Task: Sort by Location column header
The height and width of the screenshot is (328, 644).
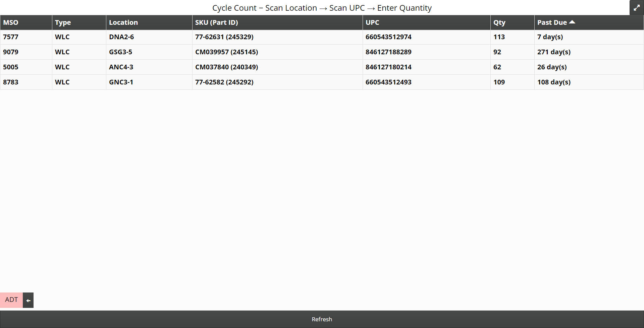Action: 149,22
